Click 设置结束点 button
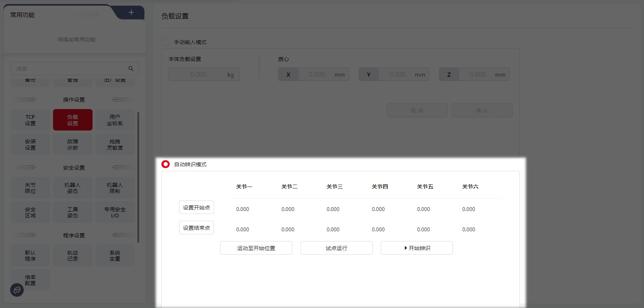This screenshot has width=644, height=308. point(196,228)
